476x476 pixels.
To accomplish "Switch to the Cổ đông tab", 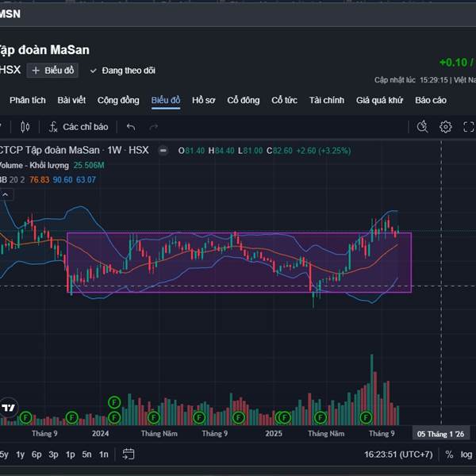I will [x=244, y=100].
